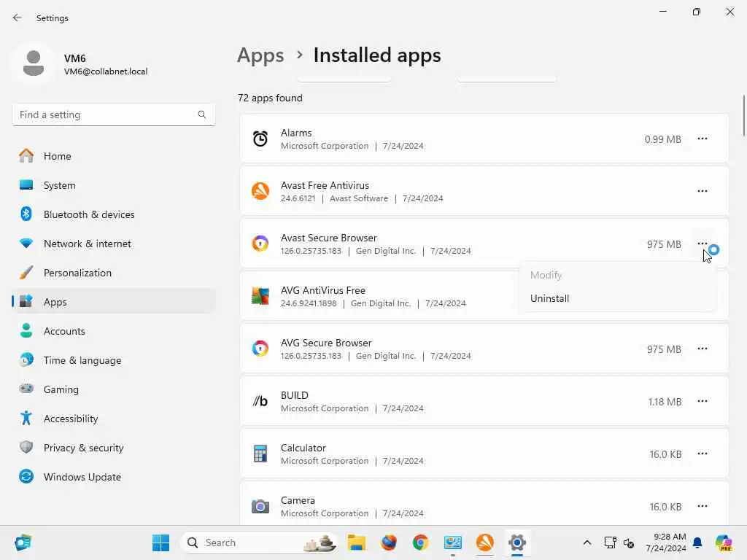This screenshot has width=747, height=560.
Task: Click the Calculator app name
Action: (303, 448)
